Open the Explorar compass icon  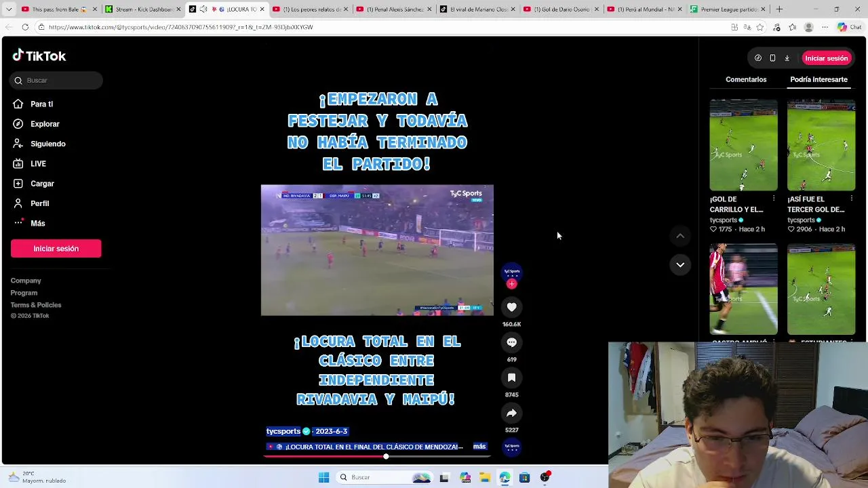(x=18, y=124)
